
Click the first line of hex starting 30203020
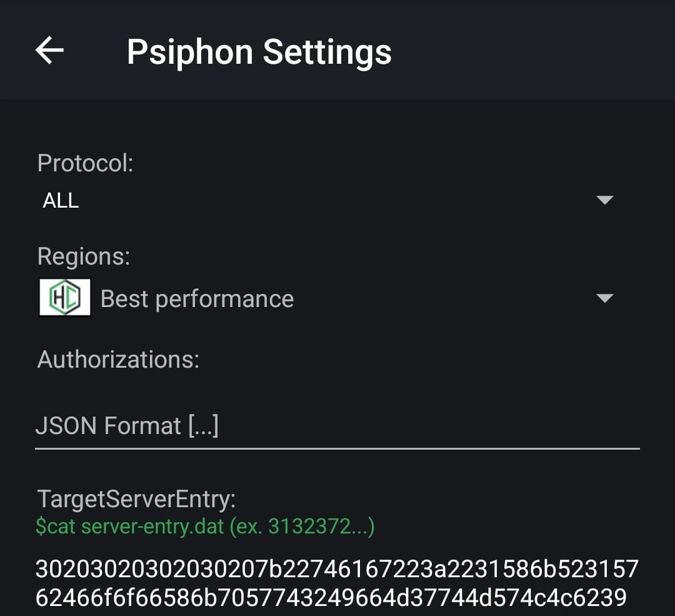pyautogui.click(x=337, y=570)
